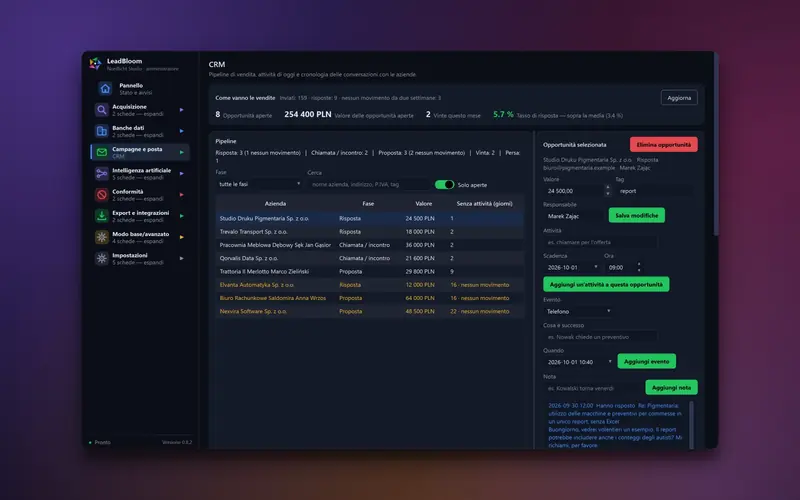Click the Export e integrazioni download icon

(102, 216)
